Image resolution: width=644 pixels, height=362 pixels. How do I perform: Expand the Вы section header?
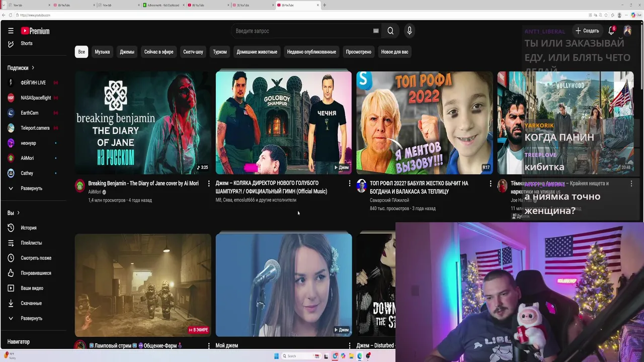tap(14, 213)
